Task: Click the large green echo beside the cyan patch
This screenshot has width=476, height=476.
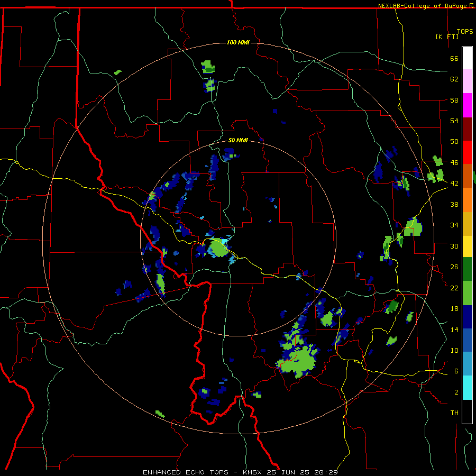Action: [x=218, y=248]
